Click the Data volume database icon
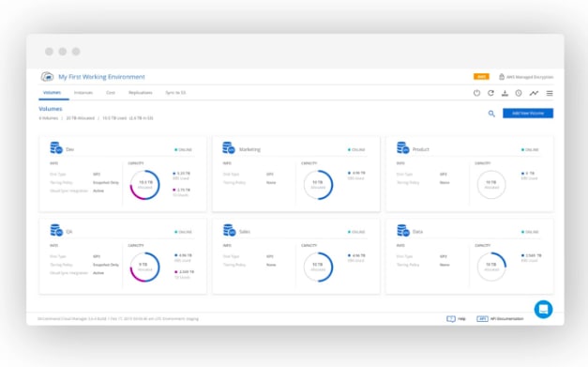Screen dimensions: 588x367 (x=403, y=230)
